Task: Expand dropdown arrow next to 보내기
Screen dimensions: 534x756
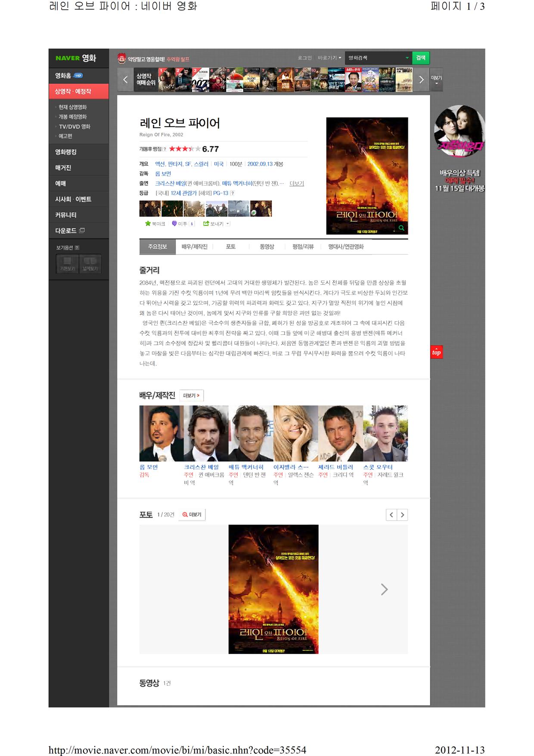Action: [x=228, y=224]
